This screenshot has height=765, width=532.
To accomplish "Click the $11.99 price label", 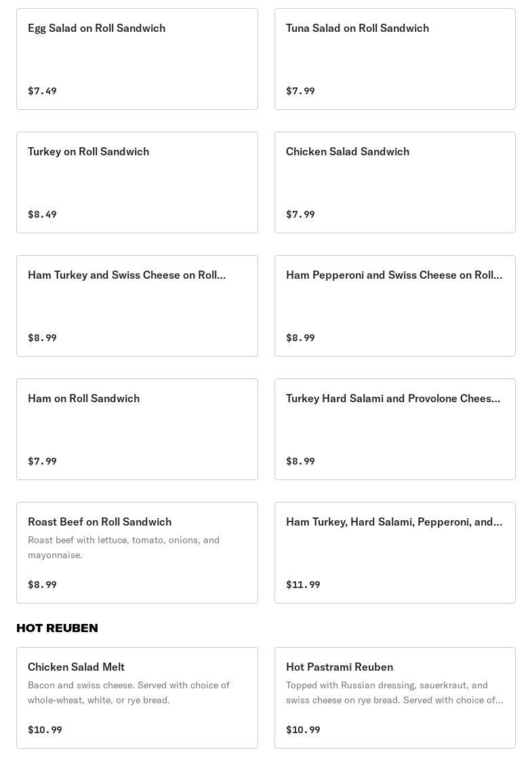I will click(x=303, y=585).
